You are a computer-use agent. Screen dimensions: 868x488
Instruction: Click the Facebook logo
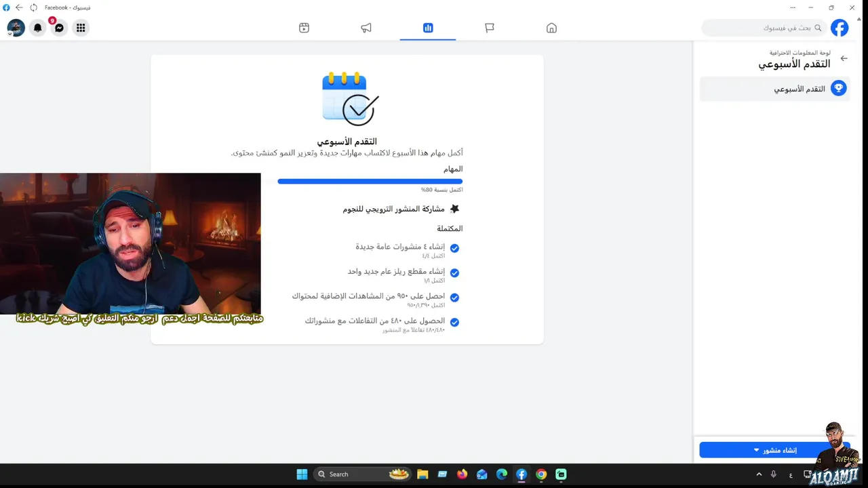point(840,28)
